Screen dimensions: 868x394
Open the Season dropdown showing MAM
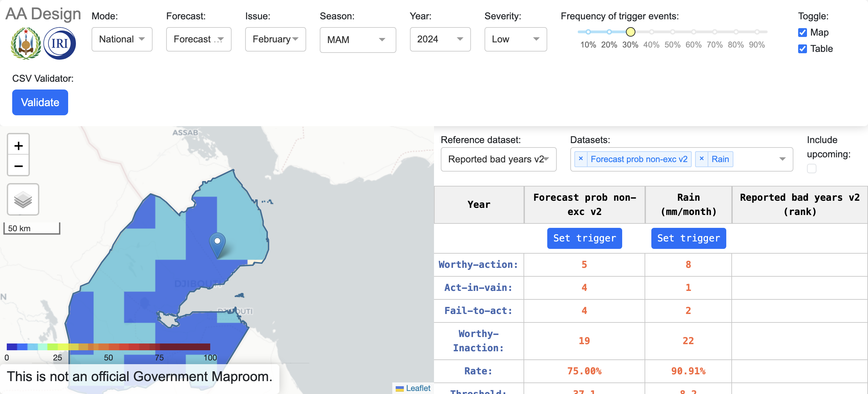tap(358, 40)
